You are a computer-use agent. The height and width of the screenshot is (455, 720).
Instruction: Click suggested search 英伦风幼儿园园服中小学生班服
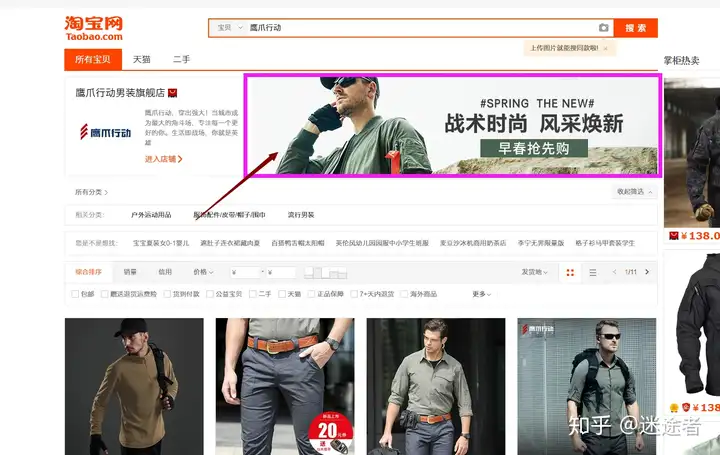click(x=382, y=243)
